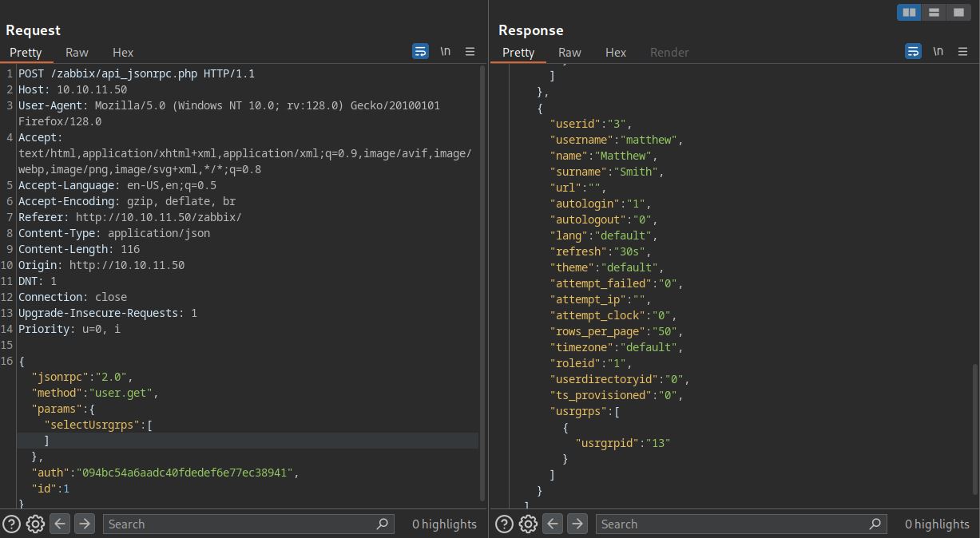Go to previous match in Request search
980x538 pixels.
point(60,524)
